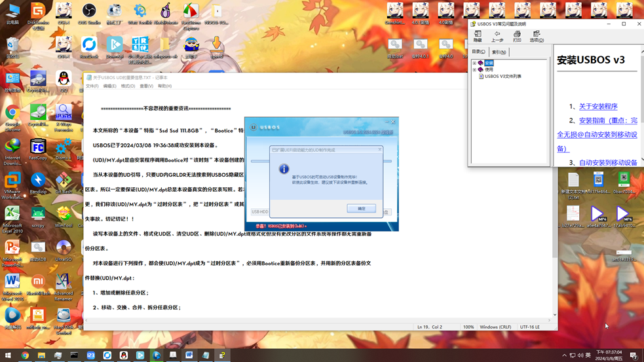
Task: Click the Windows Start button on taskbar
Action: (x=8, y=355)
